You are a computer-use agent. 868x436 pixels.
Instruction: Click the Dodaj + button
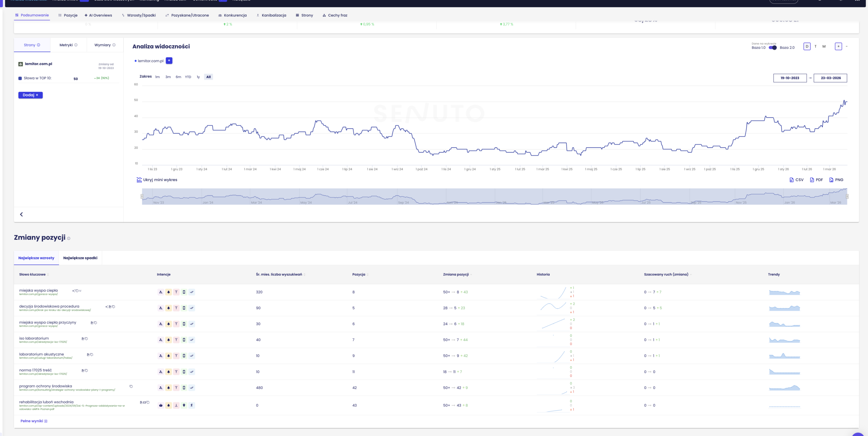[31, 95]
